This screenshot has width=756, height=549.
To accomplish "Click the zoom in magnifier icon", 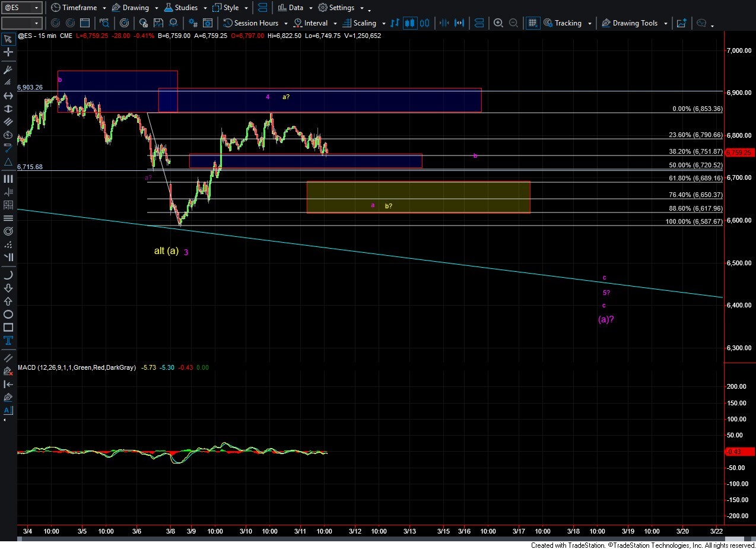I will (498, 23).
